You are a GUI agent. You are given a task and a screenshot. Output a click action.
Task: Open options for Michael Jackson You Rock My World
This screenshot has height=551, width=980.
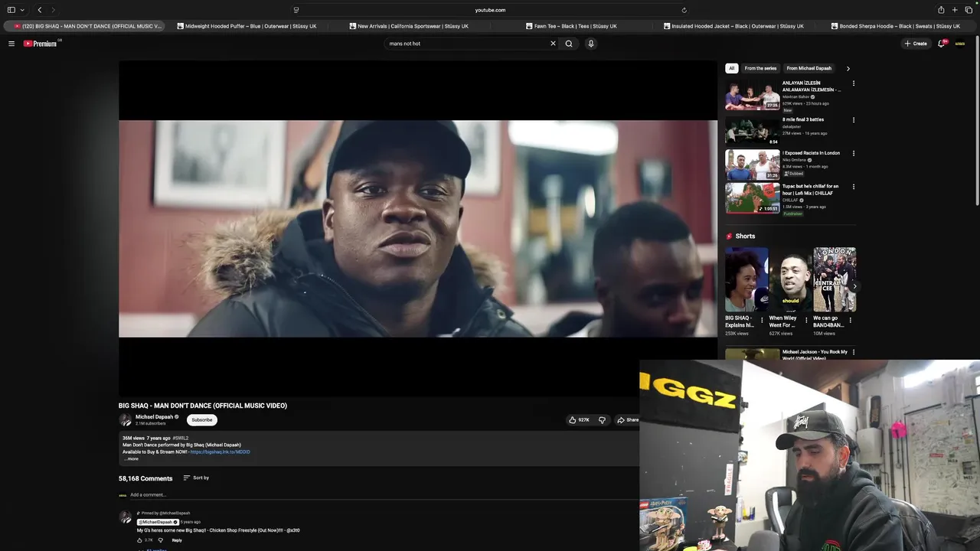point(854,352)
